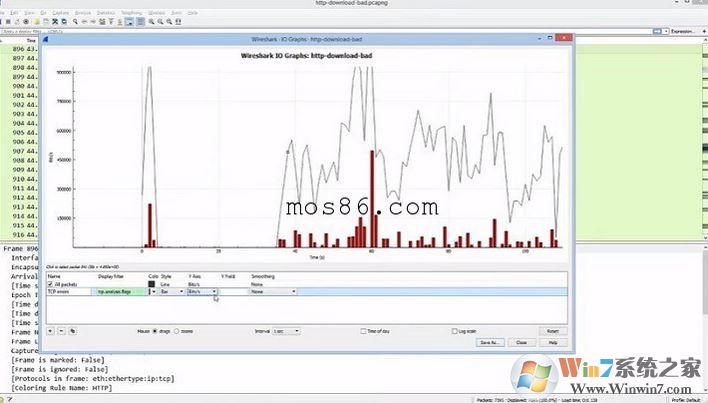Image resolution: width=708 pixels, height=403 pixels.
Task: Add a new graph with plus button
Action: 51,331
